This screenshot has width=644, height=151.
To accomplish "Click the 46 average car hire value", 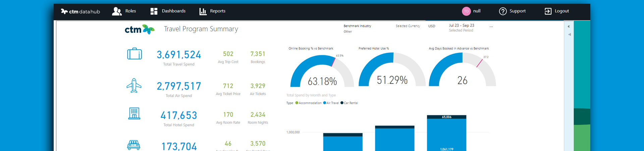I will (228, 144).
